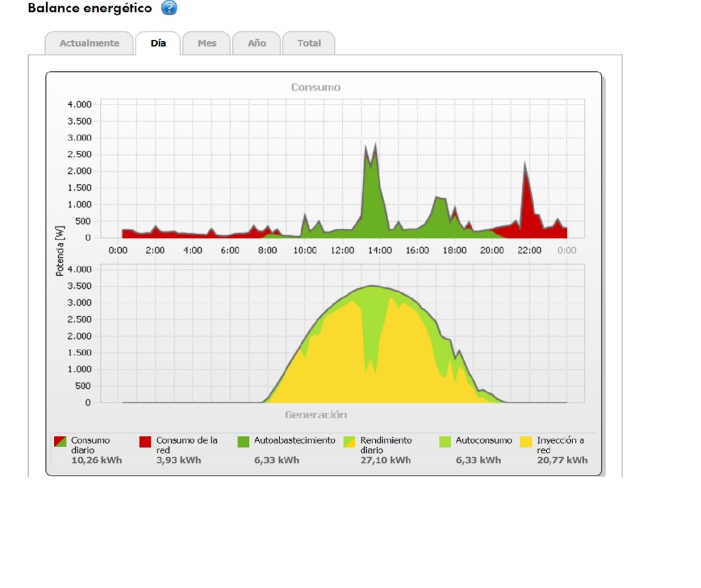Click the 22:00 label on time axis
Viewport: 701px width, 588px height.
click(x=529, y=251)
